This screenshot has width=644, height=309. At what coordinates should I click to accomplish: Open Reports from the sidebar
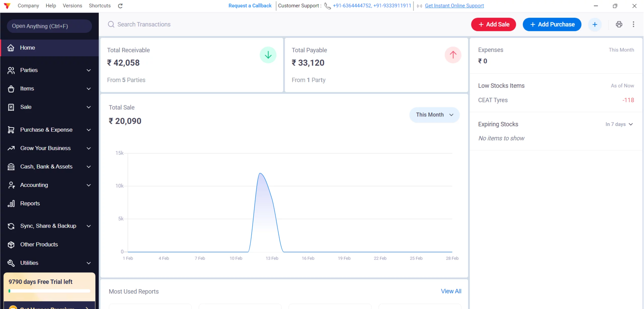30,203
